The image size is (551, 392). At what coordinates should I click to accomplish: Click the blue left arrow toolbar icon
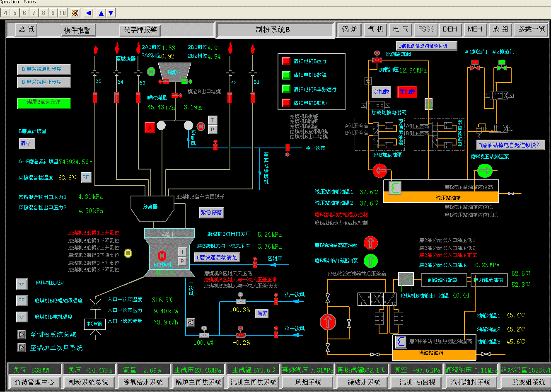coord(88,13)
